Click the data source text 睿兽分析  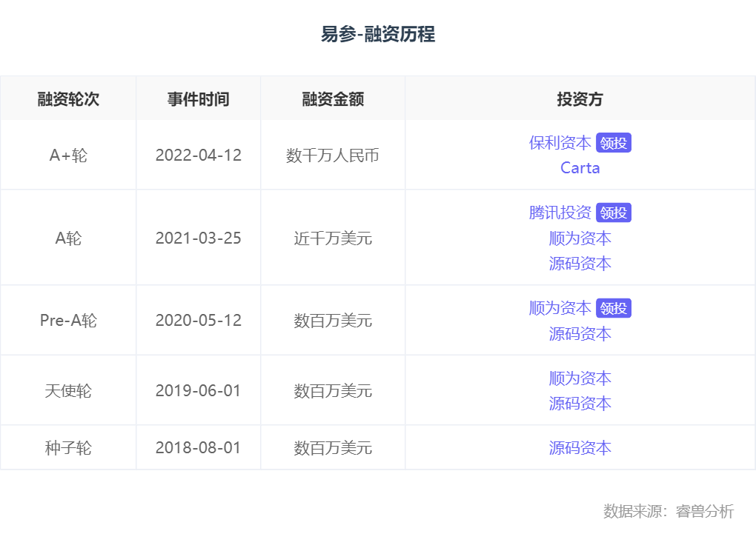(705, 511)
